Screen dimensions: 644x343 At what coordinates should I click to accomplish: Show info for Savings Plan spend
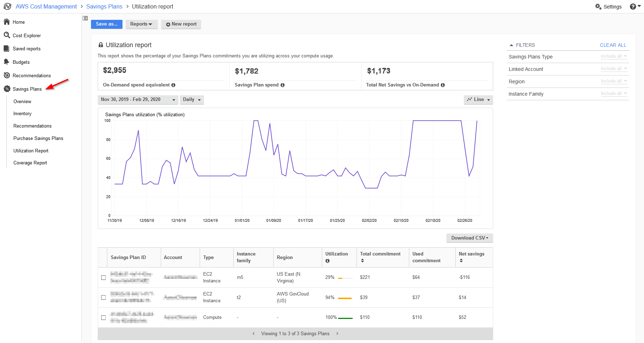(283, 85)
